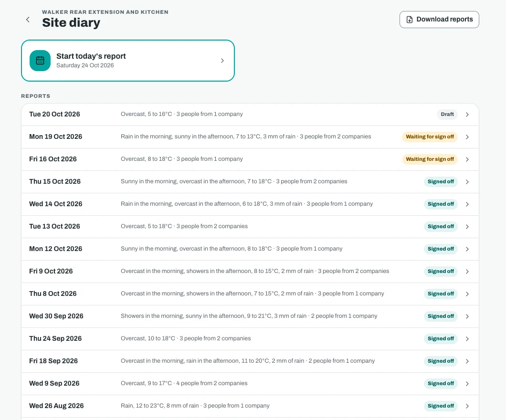Open chevron for Mon 19 Oct 2026 report

click(467, 137)
